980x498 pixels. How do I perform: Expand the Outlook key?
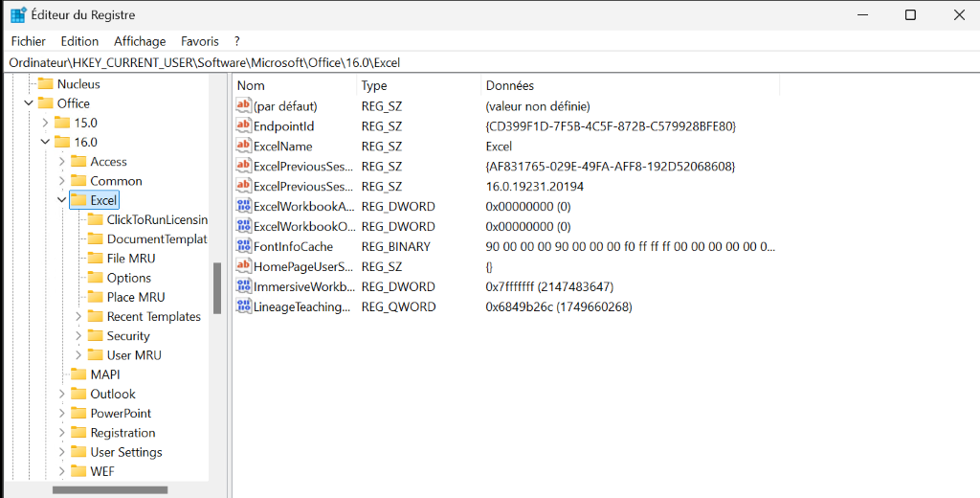[62, 394]
